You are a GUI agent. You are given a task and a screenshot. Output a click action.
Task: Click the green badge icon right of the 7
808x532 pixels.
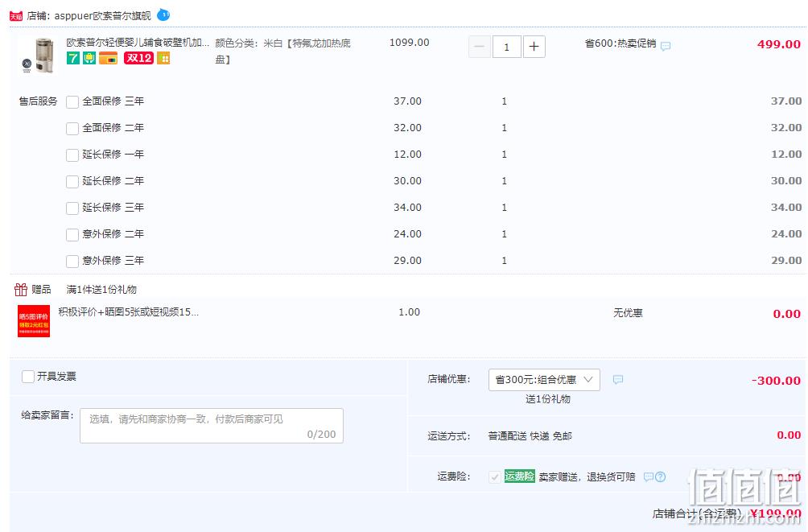point(89,58)
